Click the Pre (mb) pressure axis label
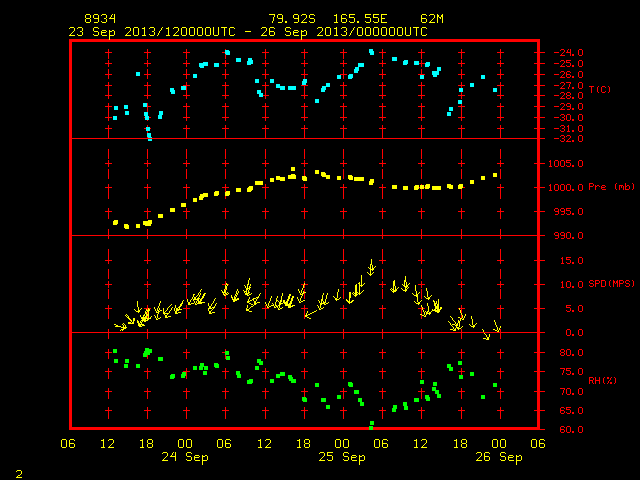The image size is (640, 480). coord(611,187)
